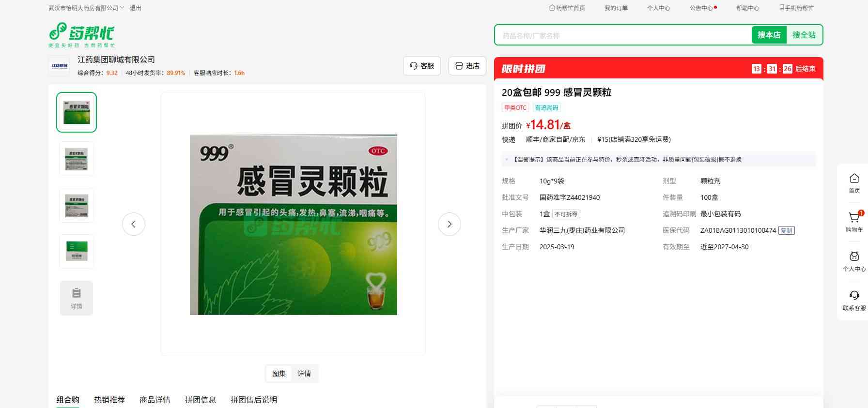Click the 搜本店 search button
Screen dimensions: 868x408
tap(769, 35)
